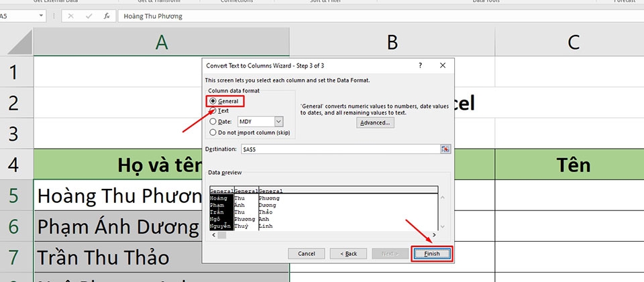Click the Destination field containing $A$5
The height and width of the screenshot is (282, 644).
(341, 149)
